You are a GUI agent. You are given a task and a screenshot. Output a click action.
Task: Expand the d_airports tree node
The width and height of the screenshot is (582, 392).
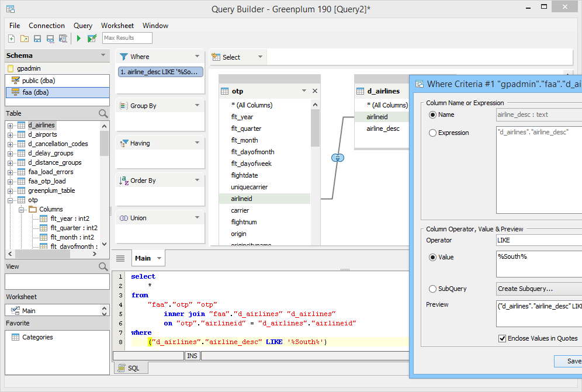tap(11, 135)
